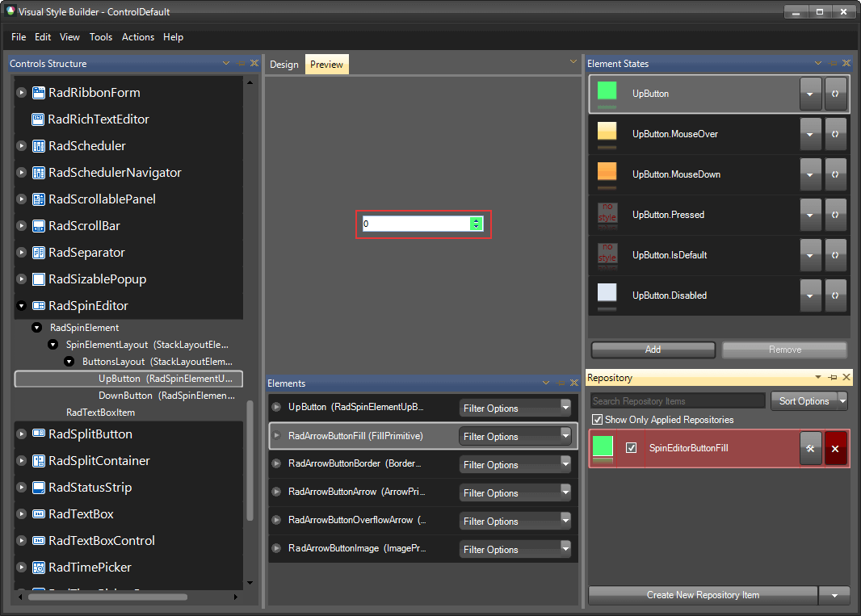This screenshot has width=861, height=616.
Task: Click the RadTextBoxControl control icon
Action: pos(39,540)
